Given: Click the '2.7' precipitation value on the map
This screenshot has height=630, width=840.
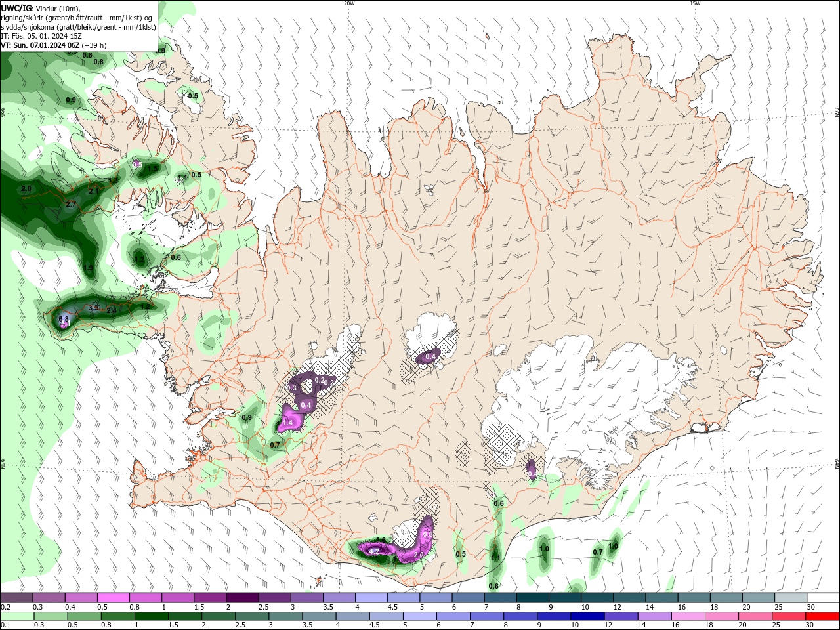Looking at the screenshot, I should coord(72,205).
